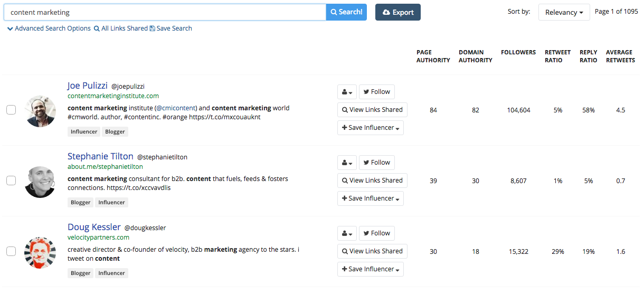Open person menu dropdown for Joe Pulizzi

[347, 92]
